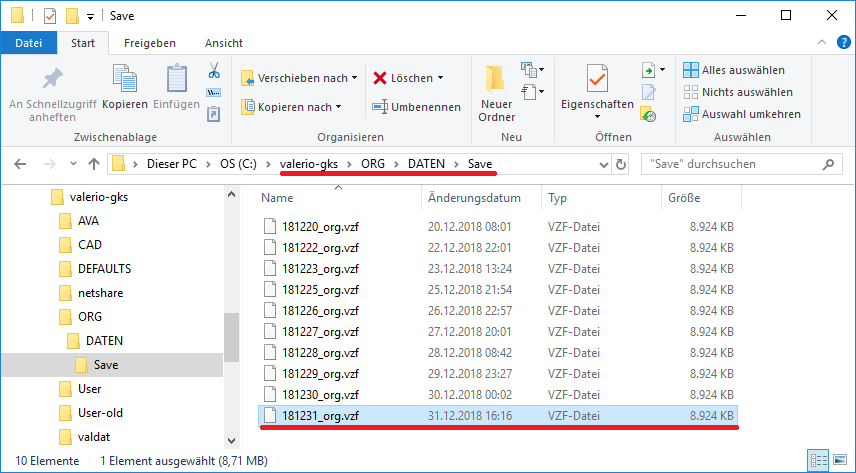
Task: Switch to large thumbnails view in status bar
Action: [840, 462]
